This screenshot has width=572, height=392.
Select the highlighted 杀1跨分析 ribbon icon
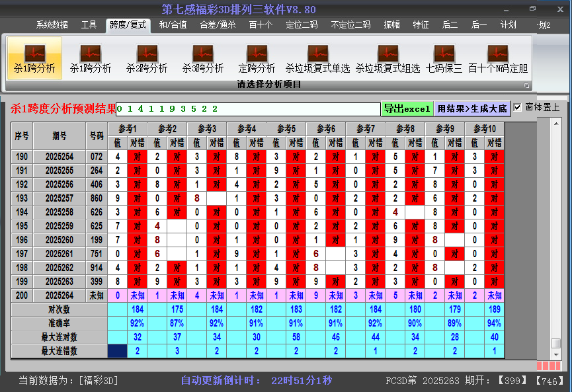pos(34,58)
